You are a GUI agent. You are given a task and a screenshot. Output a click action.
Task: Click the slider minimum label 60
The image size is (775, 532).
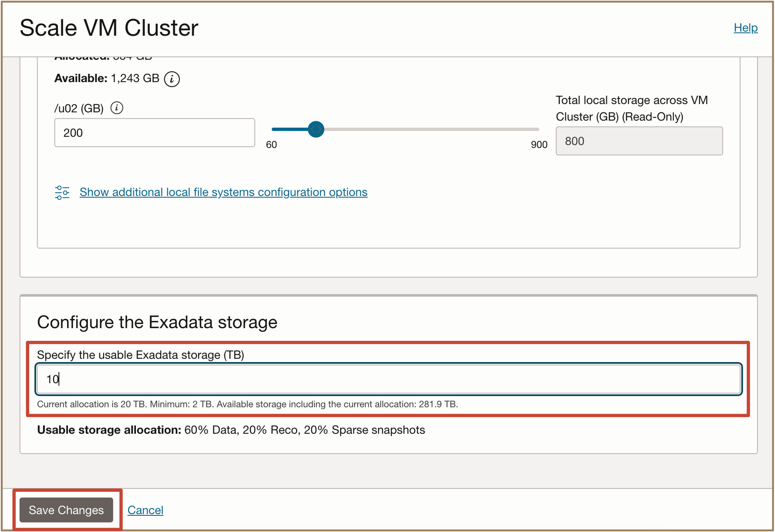coord(271,144)
